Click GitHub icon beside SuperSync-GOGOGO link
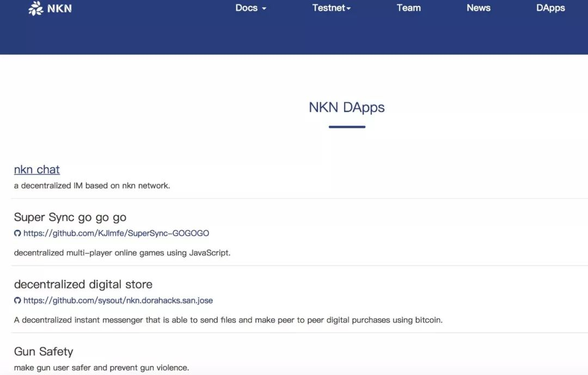 coord(17,233)
